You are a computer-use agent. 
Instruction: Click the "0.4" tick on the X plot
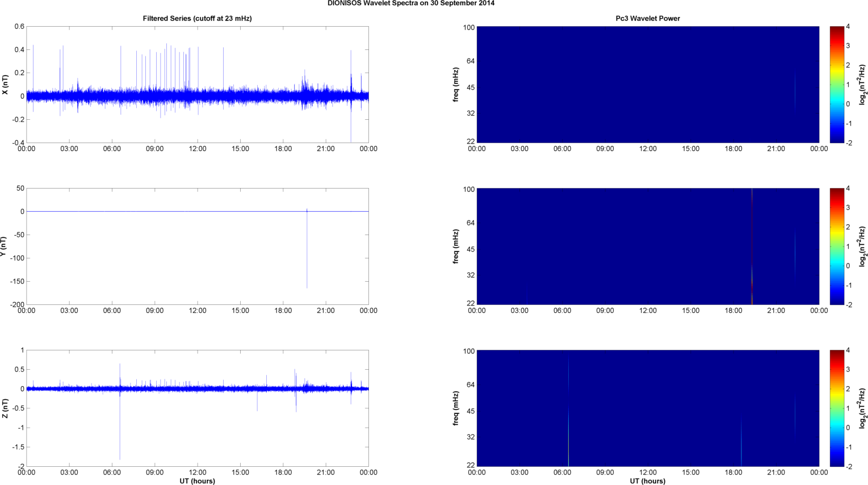(x=19, y=50)
